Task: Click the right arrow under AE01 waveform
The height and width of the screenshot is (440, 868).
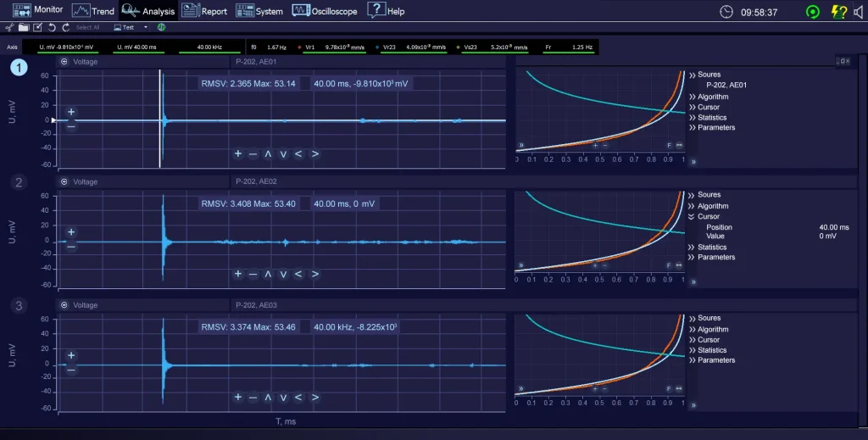Action: pos(315,153)
